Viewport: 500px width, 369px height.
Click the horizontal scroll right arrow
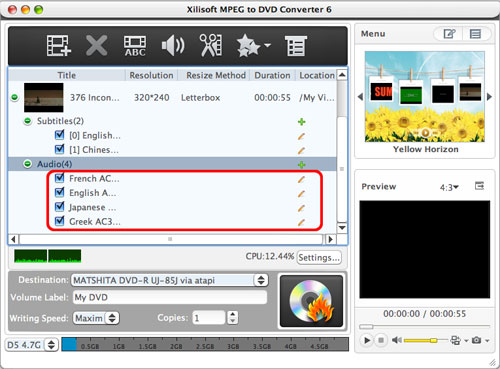(x=330, y=239)
